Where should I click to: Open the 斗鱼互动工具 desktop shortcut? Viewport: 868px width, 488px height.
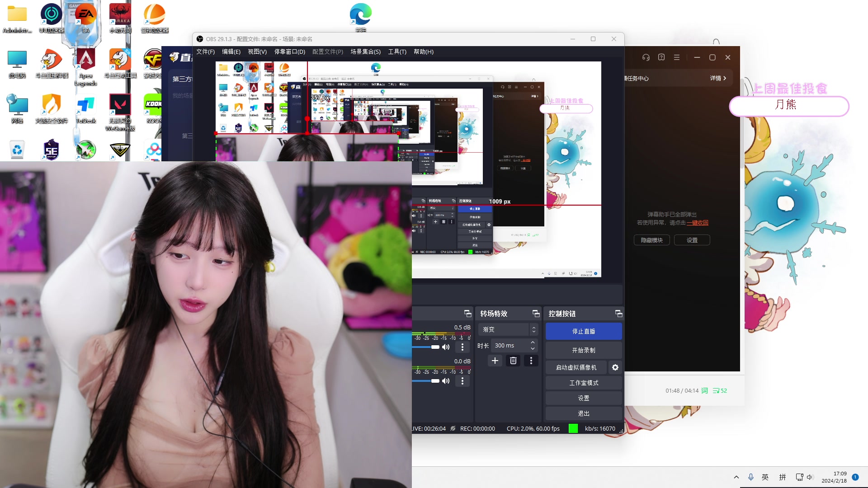tap(120, 63)
